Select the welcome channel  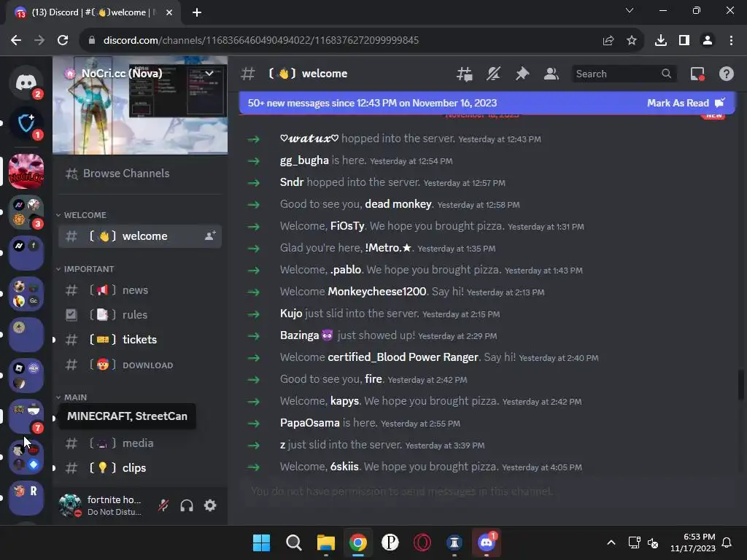coord(139,236)
